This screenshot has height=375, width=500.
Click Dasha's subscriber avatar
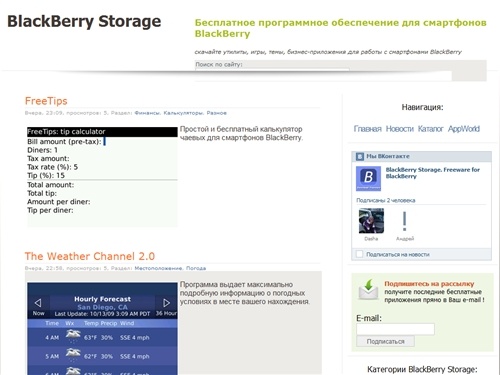tap(371, 221)
